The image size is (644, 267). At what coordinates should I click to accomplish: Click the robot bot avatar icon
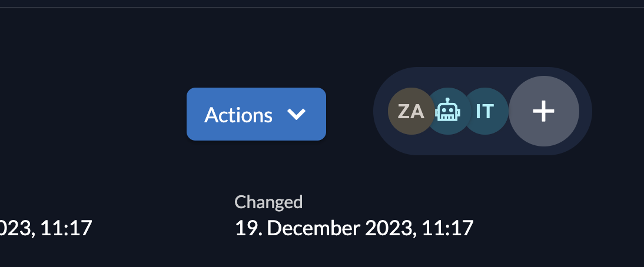[447, 111]
